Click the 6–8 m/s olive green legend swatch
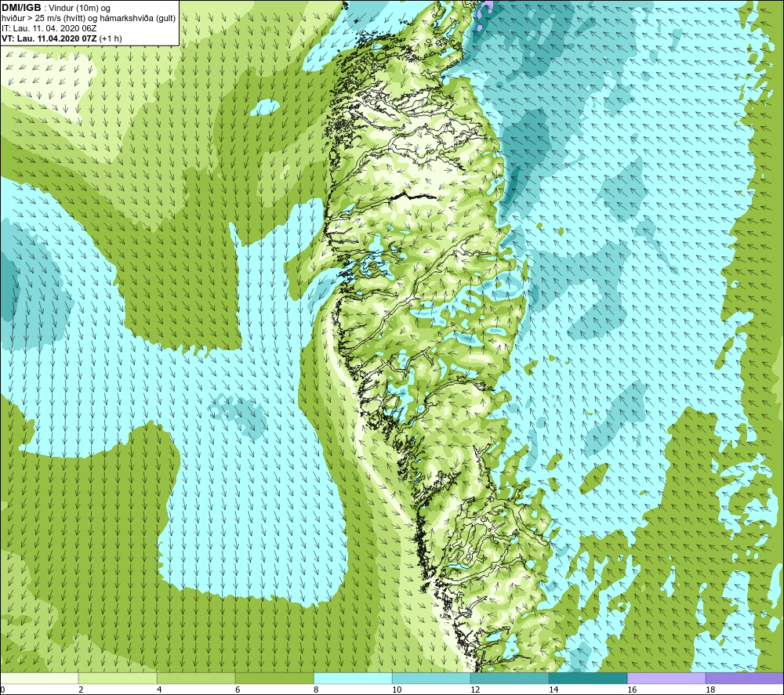 274,678
